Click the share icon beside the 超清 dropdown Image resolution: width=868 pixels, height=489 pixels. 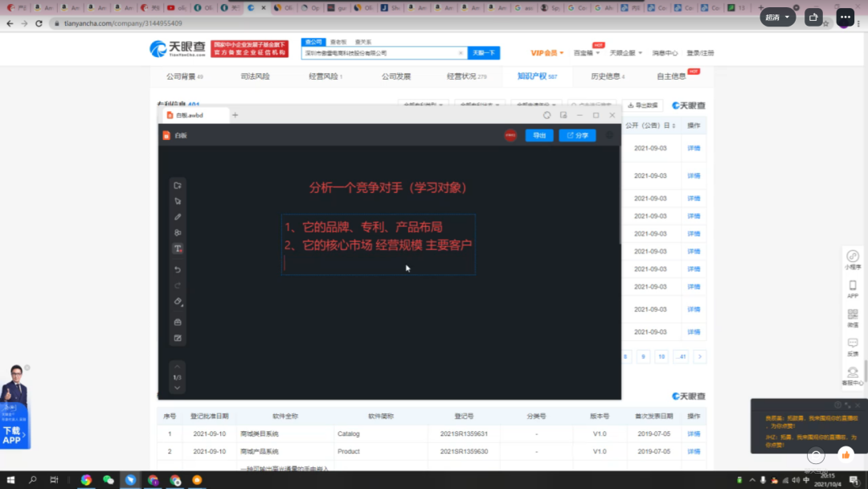[813, 17]
